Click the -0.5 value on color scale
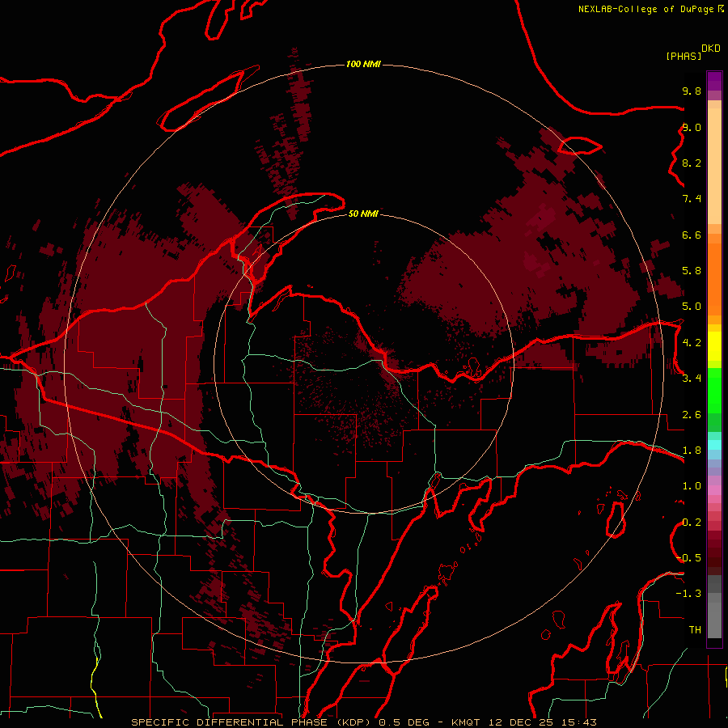The image size is (728, 728). (x=688, y=558)
